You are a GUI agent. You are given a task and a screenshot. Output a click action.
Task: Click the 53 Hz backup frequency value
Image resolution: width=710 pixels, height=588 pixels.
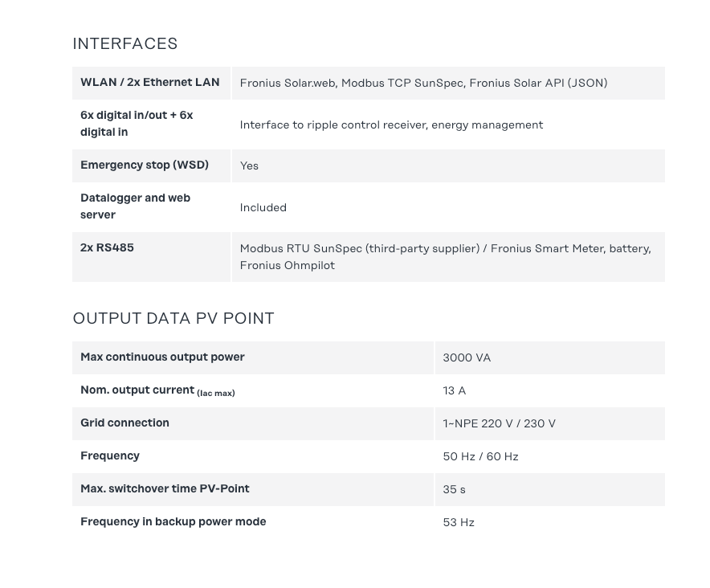pos(459,523)
